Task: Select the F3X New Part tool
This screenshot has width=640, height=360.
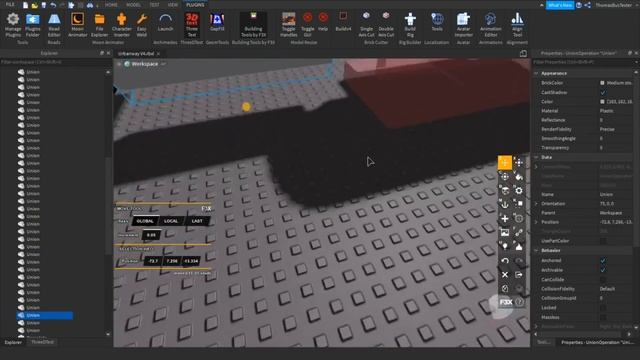Action: tap(505, 218)
